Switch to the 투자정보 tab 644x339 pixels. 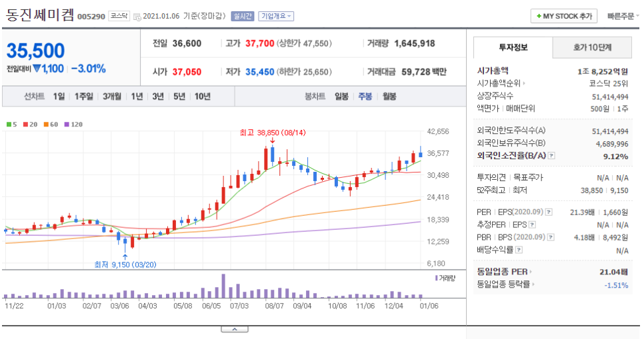click(x=513, y=47)
